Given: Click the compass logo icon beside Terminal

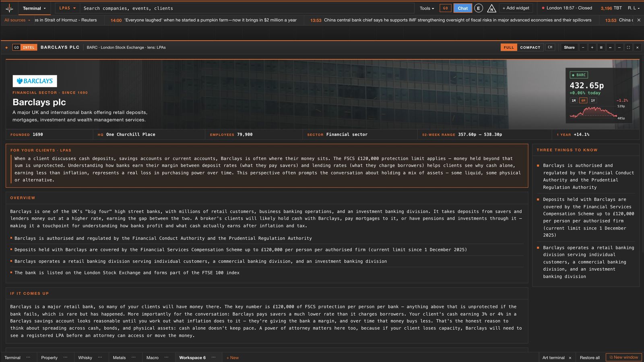Looking at the screenshot, I should click(9, 8).
